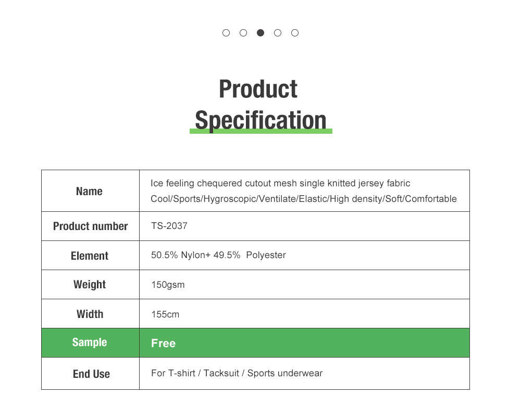Select the fifth carousel dot indicator
Screen dimensions: 521x420
point(295,33)
